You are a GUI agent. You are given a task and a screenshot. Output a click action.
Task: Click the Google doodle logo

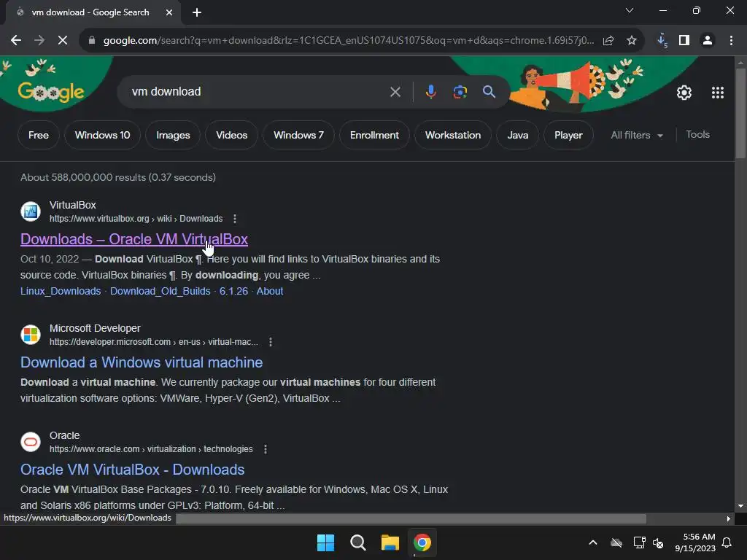tap(51, 92)
